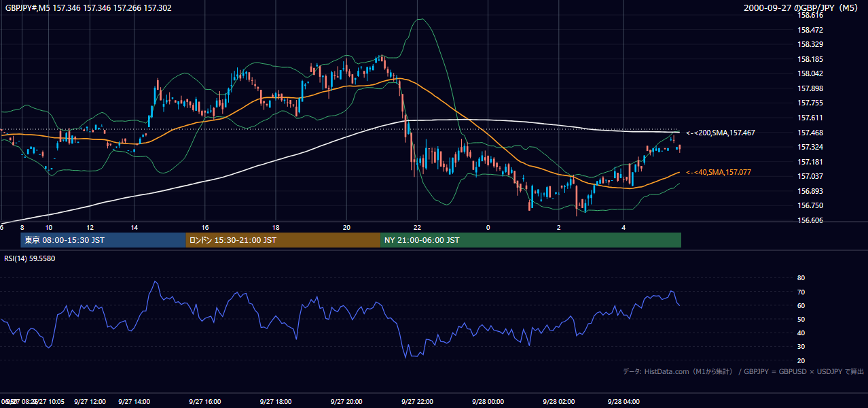The height and width of the screenshot is (408, 868).
Task: Click hour 14 on the chart time axis
Action: pos(134,227)
